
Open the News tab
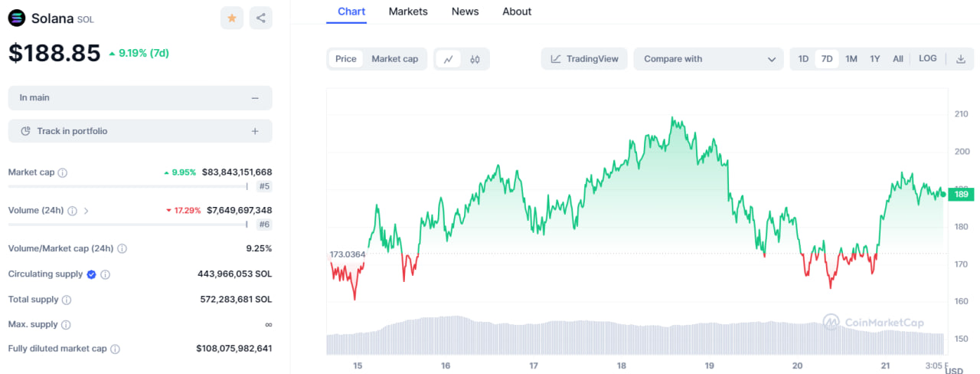click(x=465, y=11)
